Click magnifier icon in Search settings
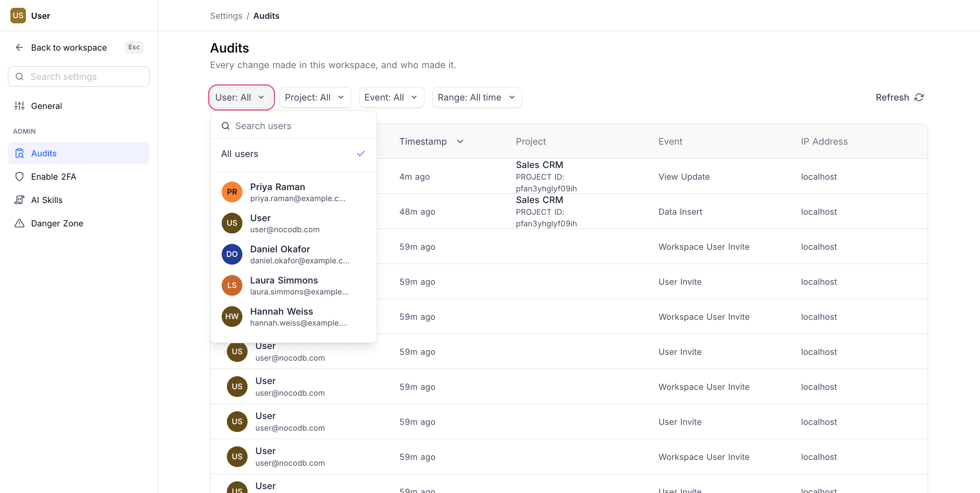Viewport: 980px width, 493px height. coord(19,77)
